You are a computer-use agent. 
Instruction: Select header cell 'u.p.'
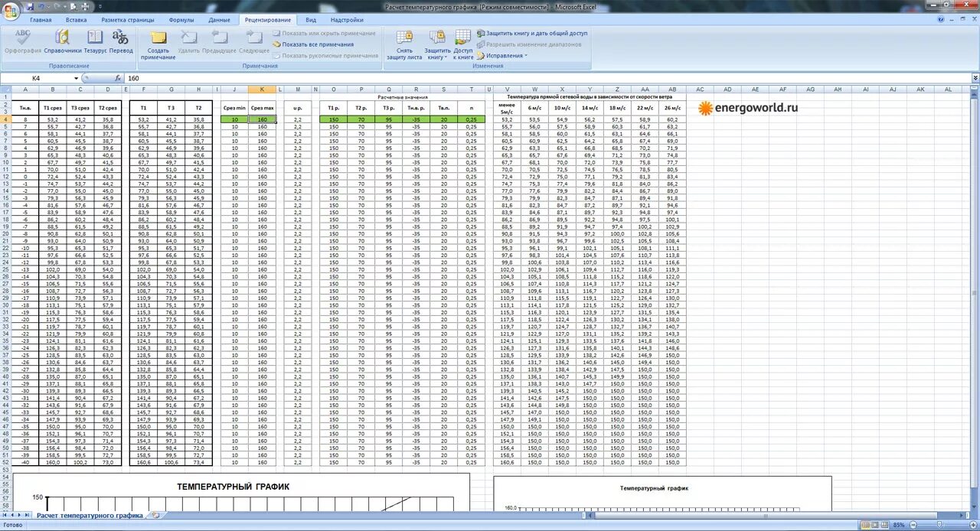pos(298,108)
